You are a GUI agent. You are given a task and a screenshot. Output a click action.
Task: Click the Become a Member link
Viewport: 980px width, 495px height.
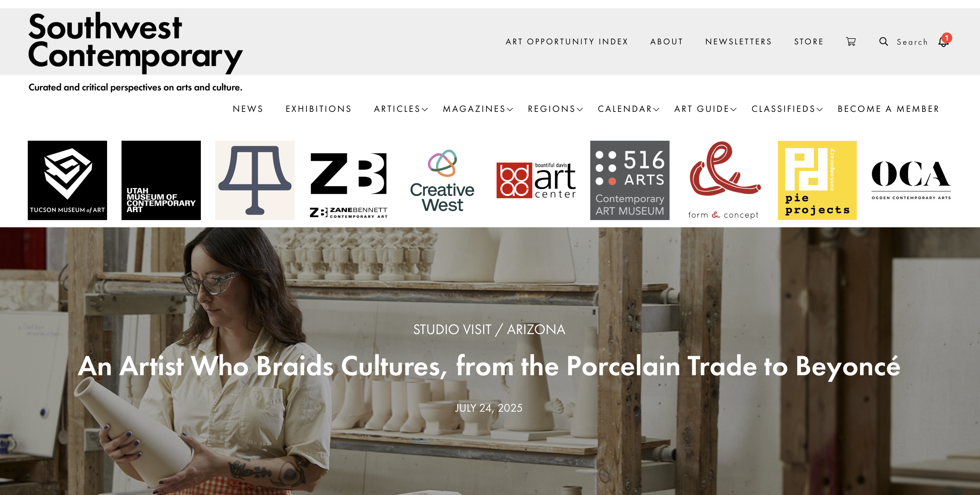[x=888, y=109]
